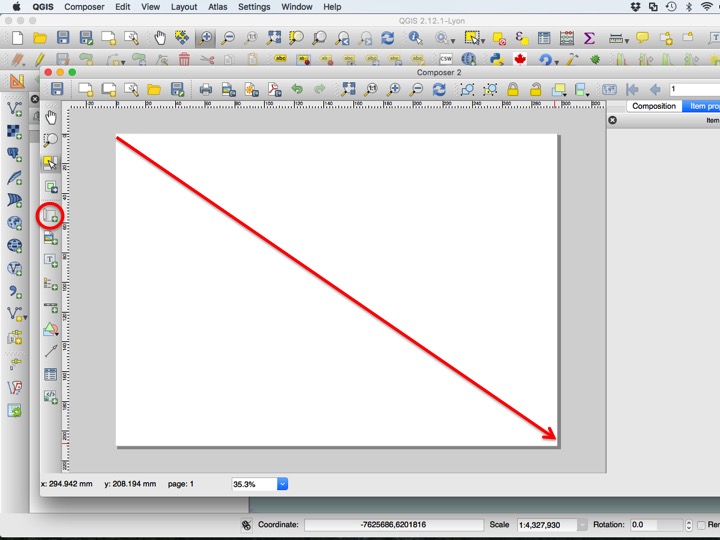Open Identify features tool in QGIS
Viewport: 720px width, 540px height.
click(x=415, y=38)
